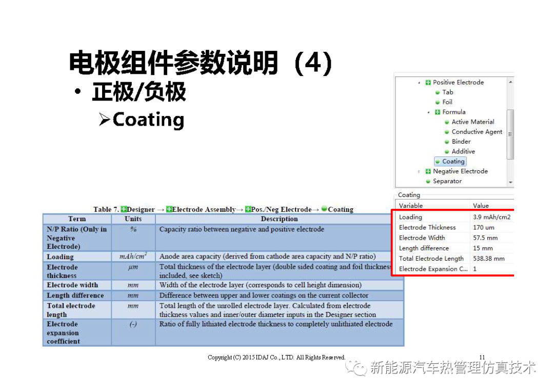Edit Length difference value 15 mm
554x392 pixels.
(x=483, y=248)
